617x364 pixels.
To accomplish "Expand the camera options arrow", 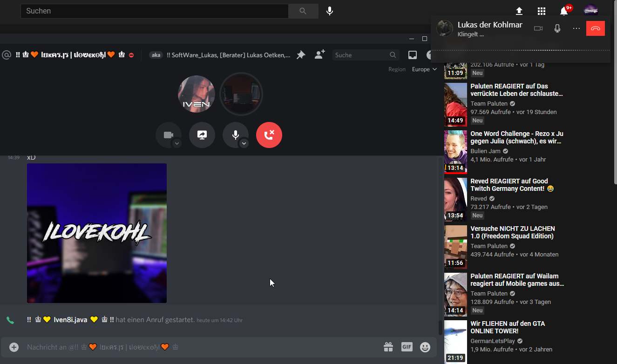I will click(x=177, y=144).
